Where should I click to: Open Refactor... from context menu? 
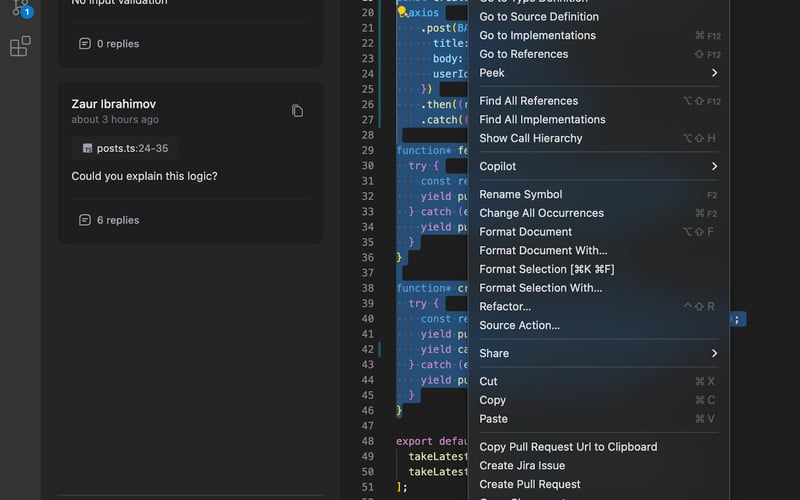coord(598,307)
